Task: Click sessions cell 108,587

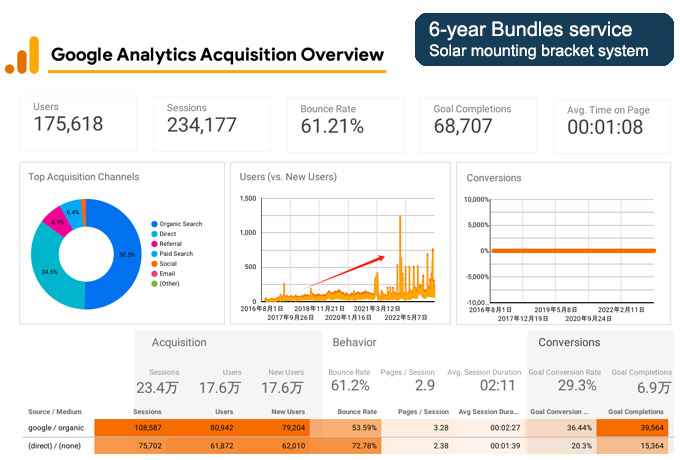Action: tap(148, 428)
